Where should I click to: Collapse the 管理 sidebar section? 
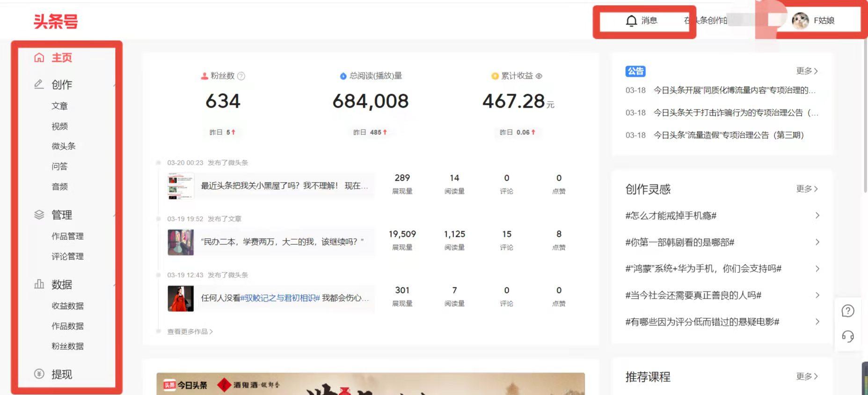pyautogui.click(x=114, y=215)
